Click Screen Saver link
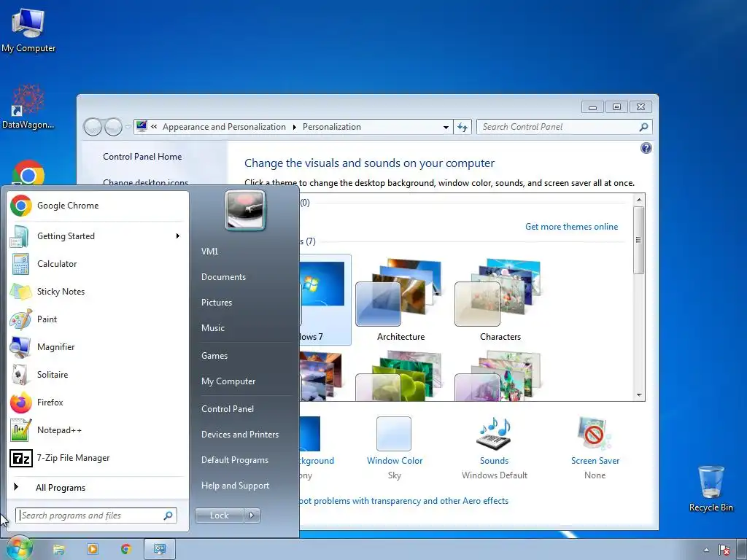 595,461
